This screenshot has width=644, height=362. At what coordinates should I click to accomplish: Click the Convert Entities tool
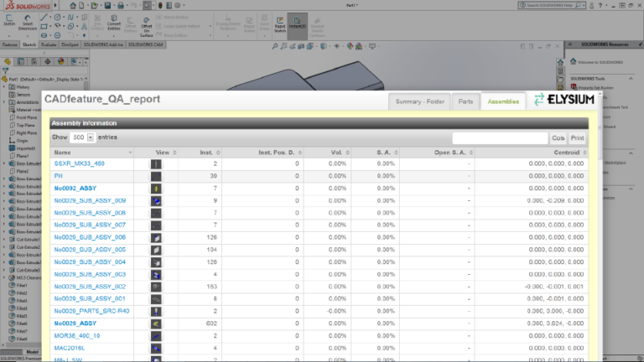114,23
